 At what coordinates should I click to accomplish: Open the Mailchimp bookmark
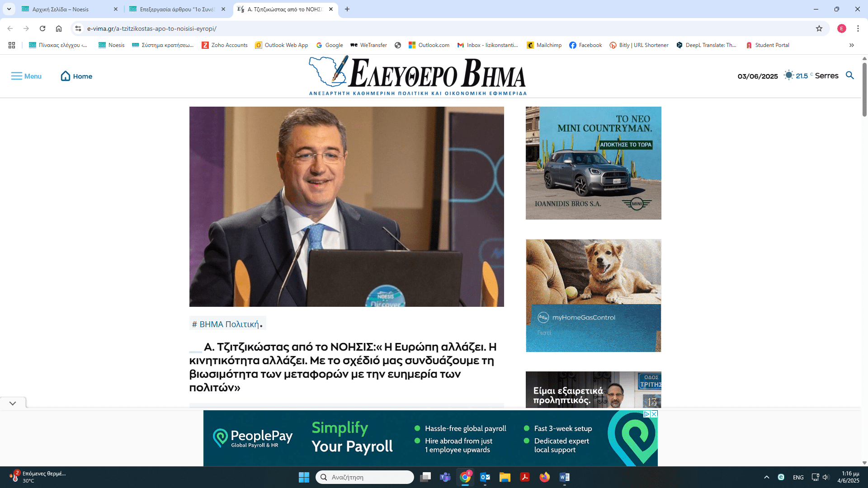[544, 45]
